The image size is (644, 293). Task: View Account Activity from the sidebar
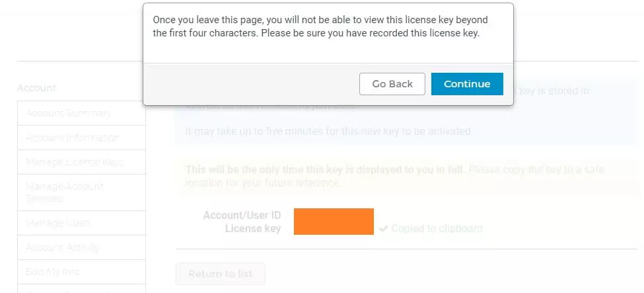pos(62,247)
